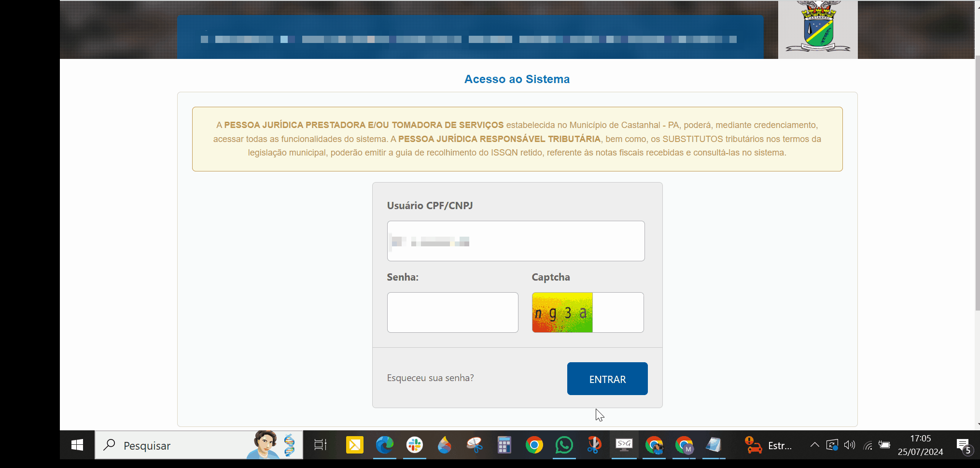This screenshot has height=468, width=980.
Task: Open the Calculator app in taskbar
Action: pos(504,445)
